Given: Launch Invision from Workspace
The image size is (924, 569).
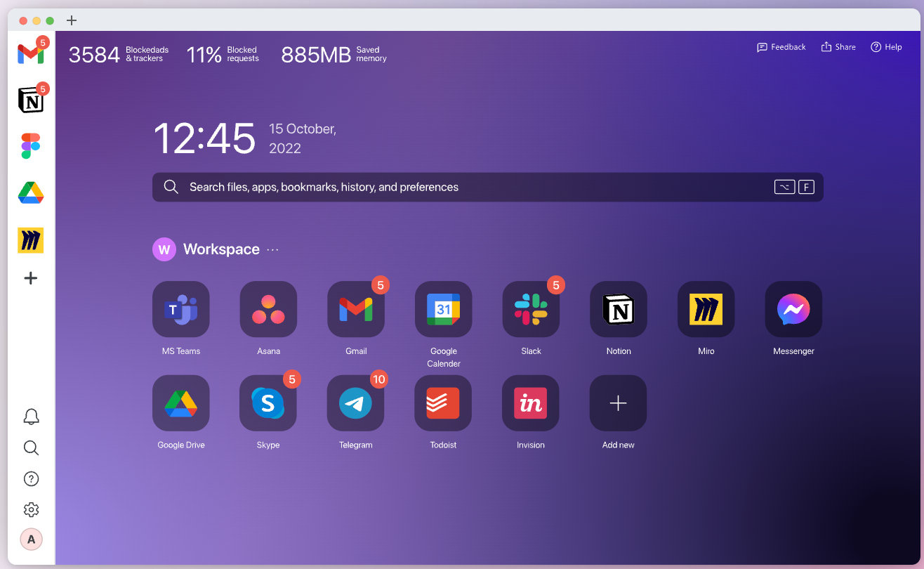Looking at the screenshot, I should [x=531, y=403].
